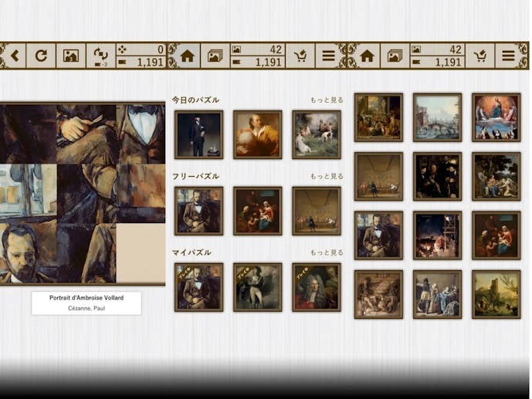Tap picture count 42 in middle toolbar
This screenshot has width=532, height=399.
(258, 49)
